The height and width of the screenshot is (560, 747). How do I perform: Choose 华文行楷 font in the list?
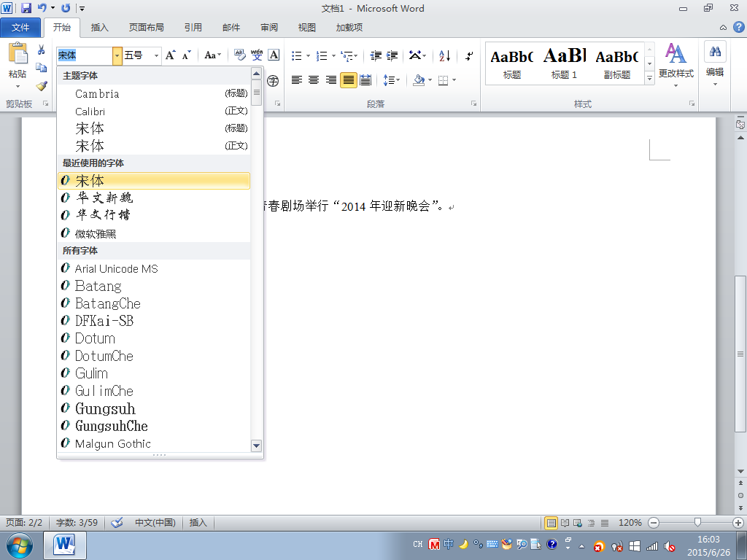[x=153, y=215]
